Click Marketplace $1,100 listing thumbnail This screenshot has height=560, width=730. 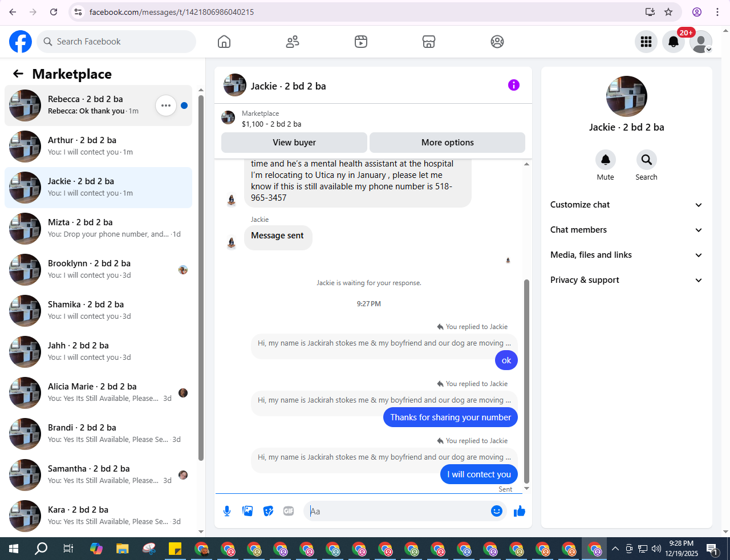click(x=228, y=117)
